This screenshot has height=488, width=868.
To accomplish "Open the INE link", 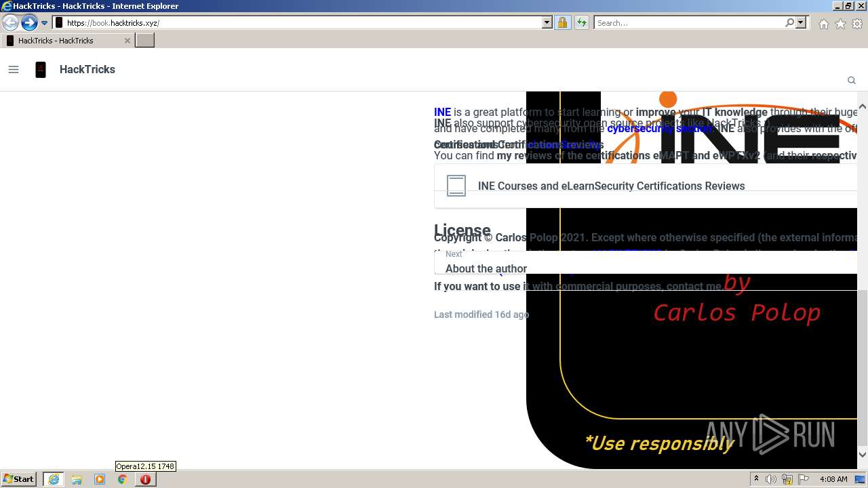I will [442, 113].
